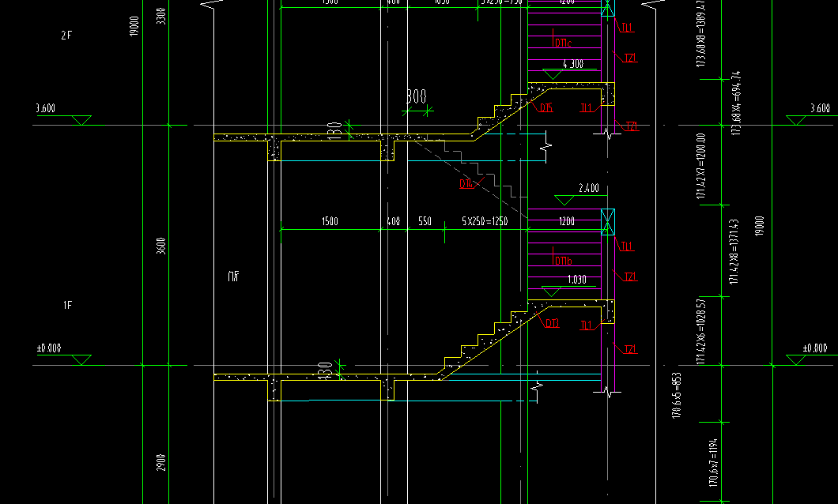Select the "171.42X6=1028.57" riser dimension
The image size is (838, 504).
click(701, 331)
